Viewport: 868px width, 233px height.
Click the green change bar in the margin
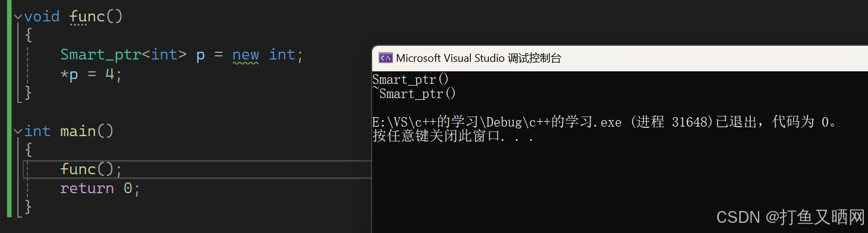pyautogui.click(x=9, y=109)
